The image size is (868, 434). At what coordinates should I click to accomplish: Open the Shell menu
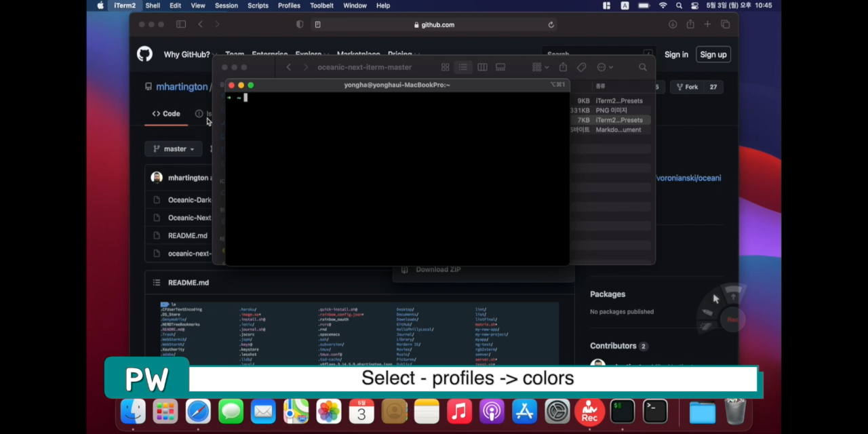[153, 5]
